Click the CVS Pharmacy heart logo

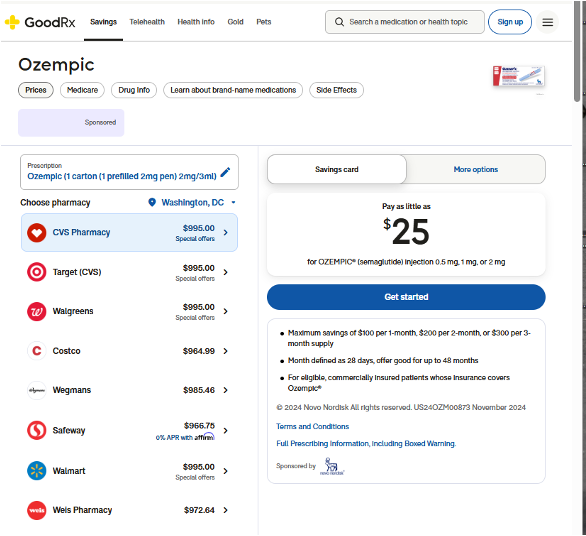(x=37, y=232)
